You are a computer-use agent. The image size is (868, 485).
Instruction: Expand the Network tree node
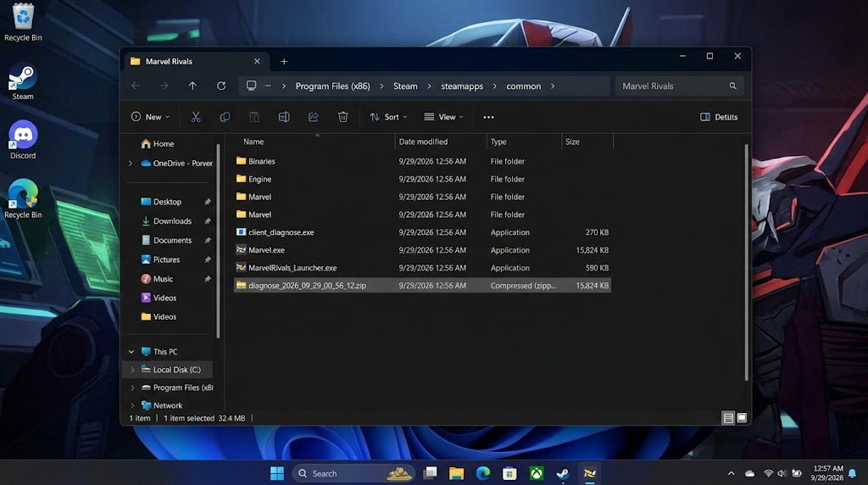[x=132, y=405]
